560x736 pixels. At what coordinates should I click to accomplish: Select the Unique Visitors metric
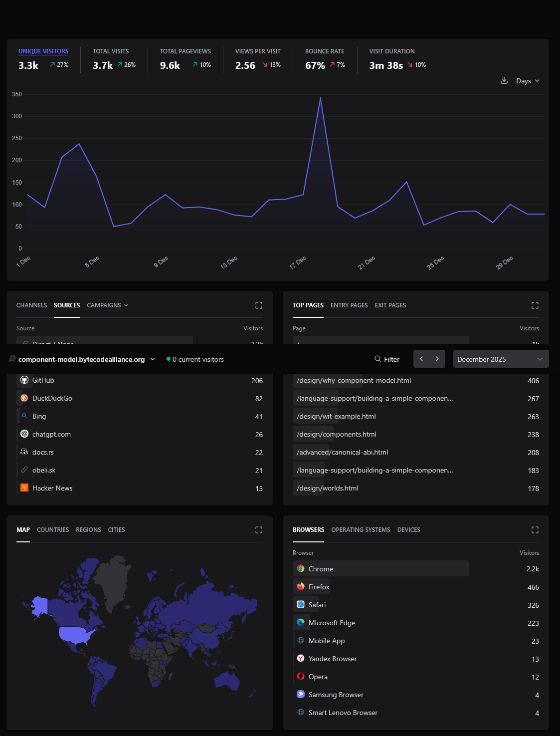pos(43,51)
